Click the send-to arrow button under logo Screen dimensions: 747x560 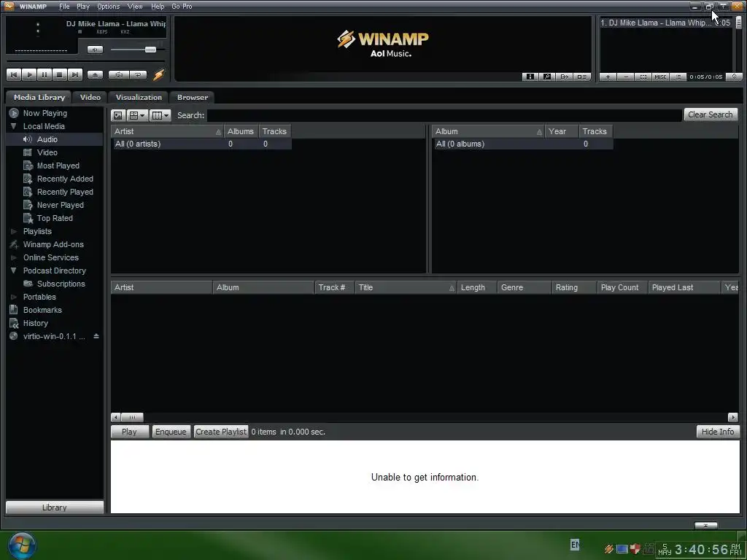(564, 77)
